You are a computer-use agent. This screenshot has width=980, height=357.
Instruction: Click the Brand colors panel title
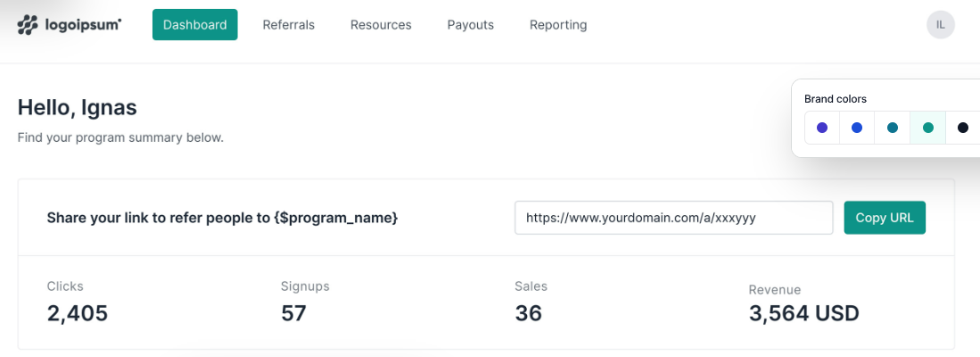836,99
